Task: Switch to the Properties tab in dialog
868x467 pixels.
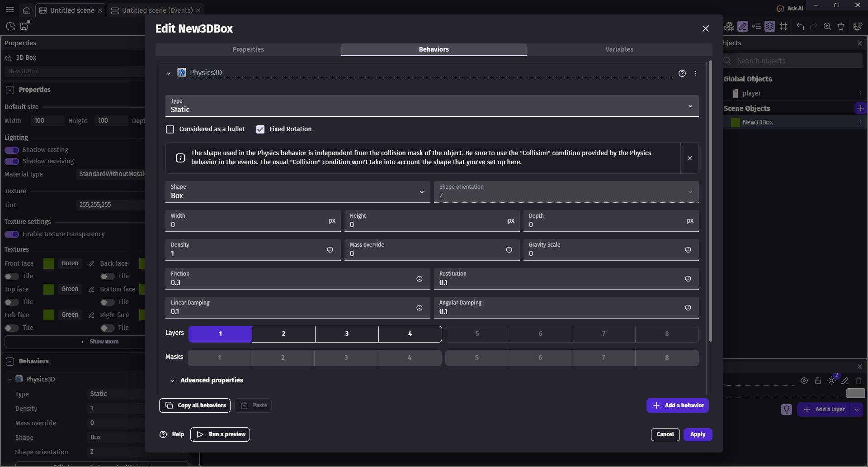Action: (x=248, y=49)
